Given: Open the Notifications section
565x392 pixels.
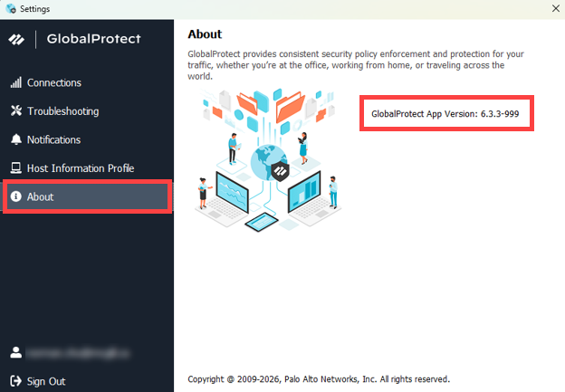Looking at the screenshot, I should click(x=87, y=139).
